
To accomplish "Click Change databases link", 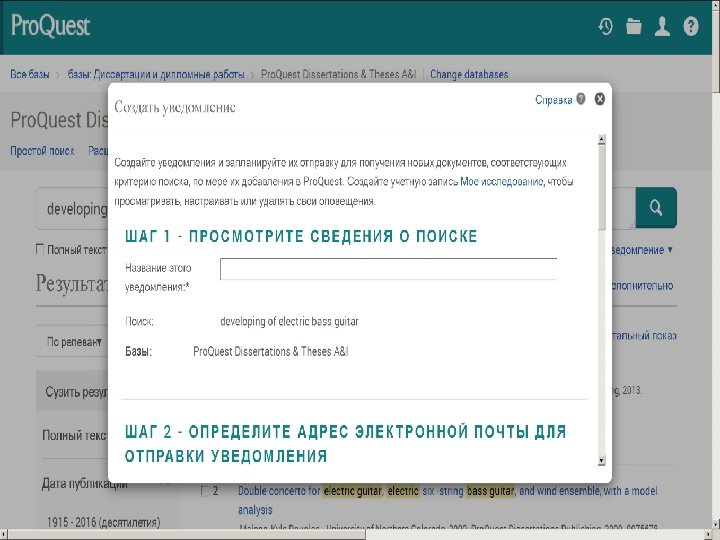I will point(469,74).
